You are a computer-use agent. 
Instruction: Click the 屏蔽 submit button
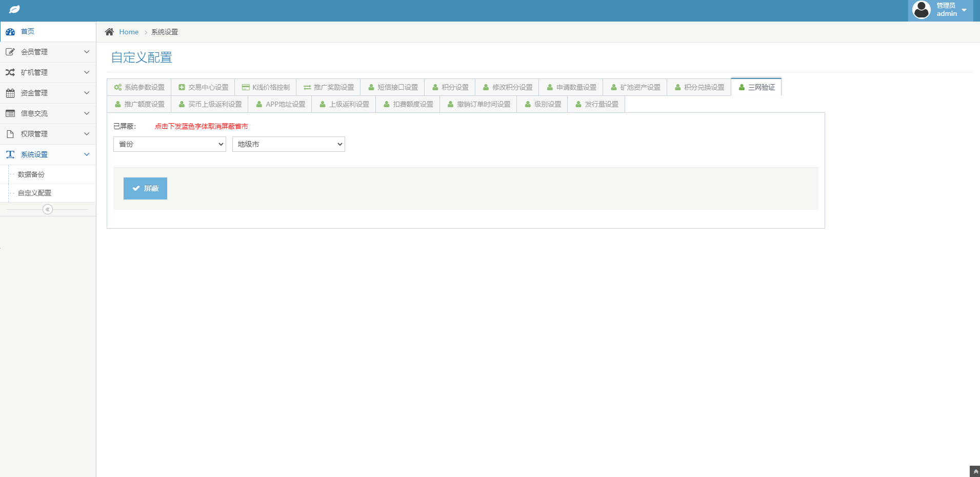145,188
